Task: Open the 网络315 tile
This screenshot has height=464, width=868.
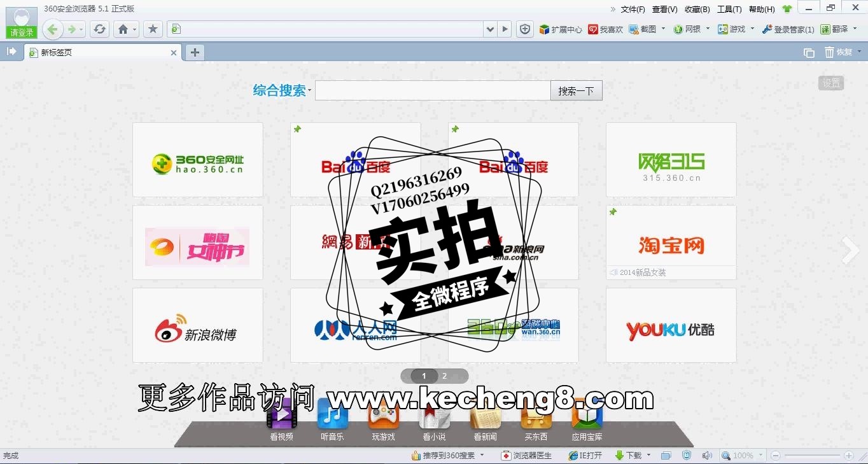Action: tap(671, 160)
